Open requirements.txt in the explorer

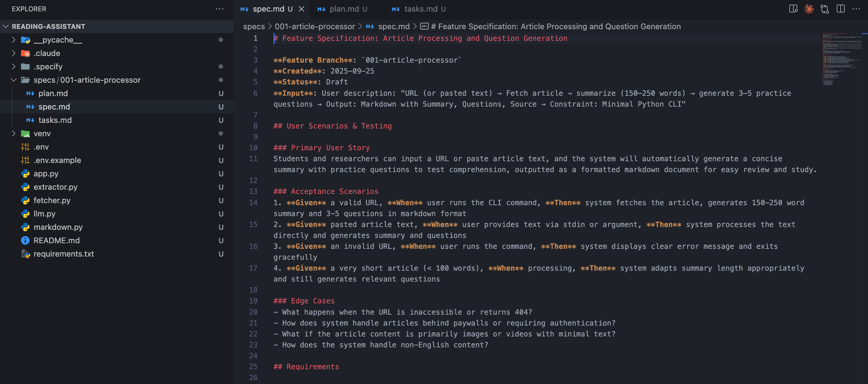point(64,254)
